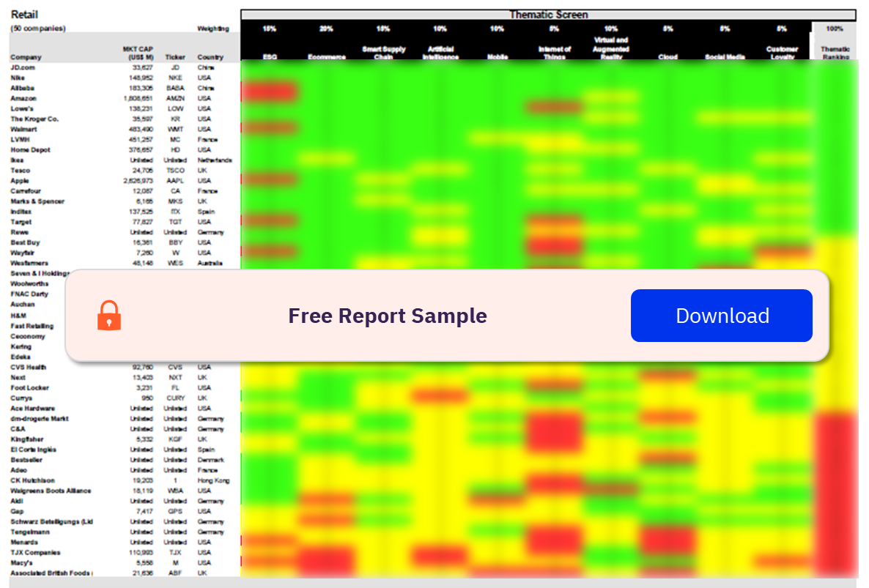The width and height of the screenshot is (869, 588).
Task: Select the Kingfisher company row
Action: [x=125, y=439]
